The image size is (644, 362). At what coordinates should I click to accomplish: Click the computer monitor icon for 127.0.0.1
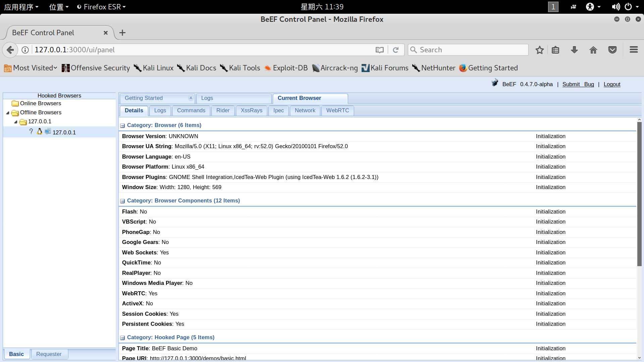(x=48, y=131)
